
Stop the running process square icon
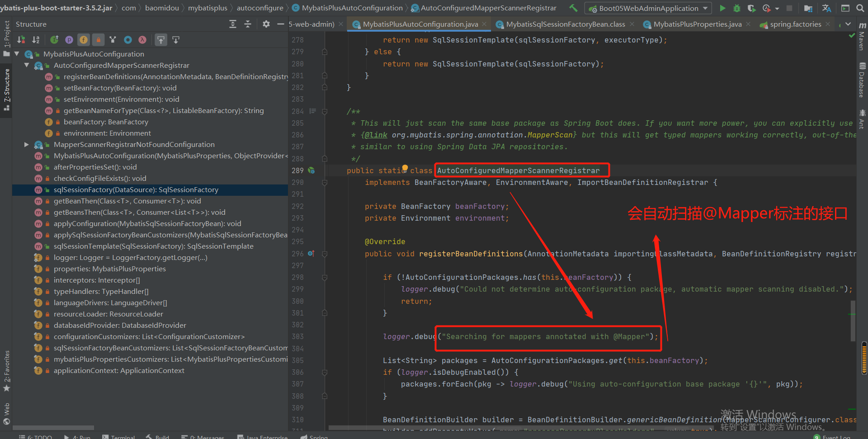(789, 8)
